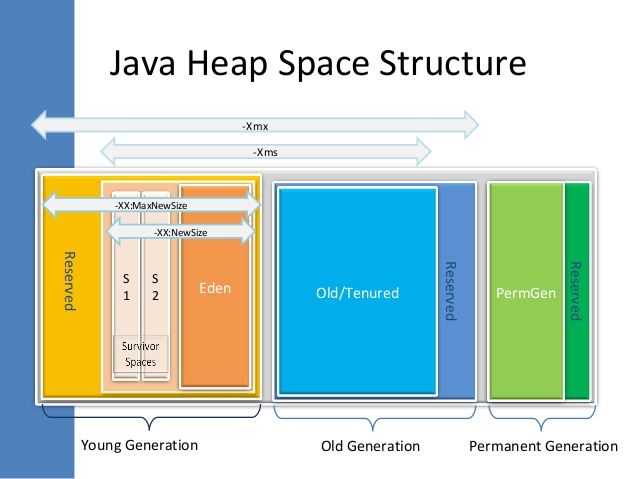
Task: Click the 'Java Heap Space Structure' title
Action: pos(318,63)
